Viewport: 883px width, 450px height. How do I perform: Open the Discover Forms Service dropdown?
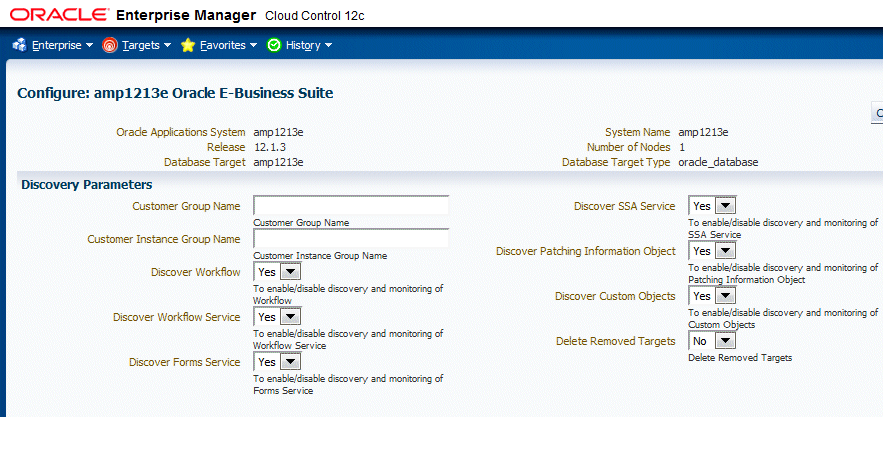(x=277, y=362)
